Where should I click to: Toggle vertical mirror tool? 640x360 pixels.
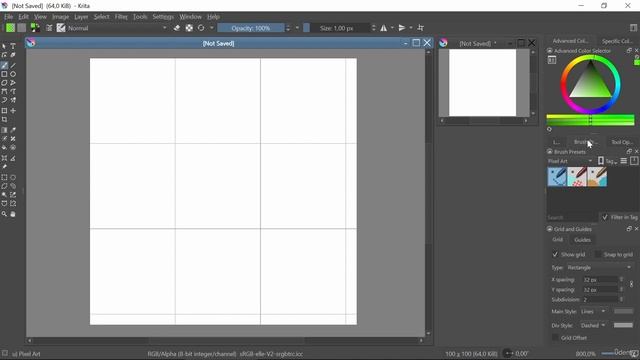point(402,28)
